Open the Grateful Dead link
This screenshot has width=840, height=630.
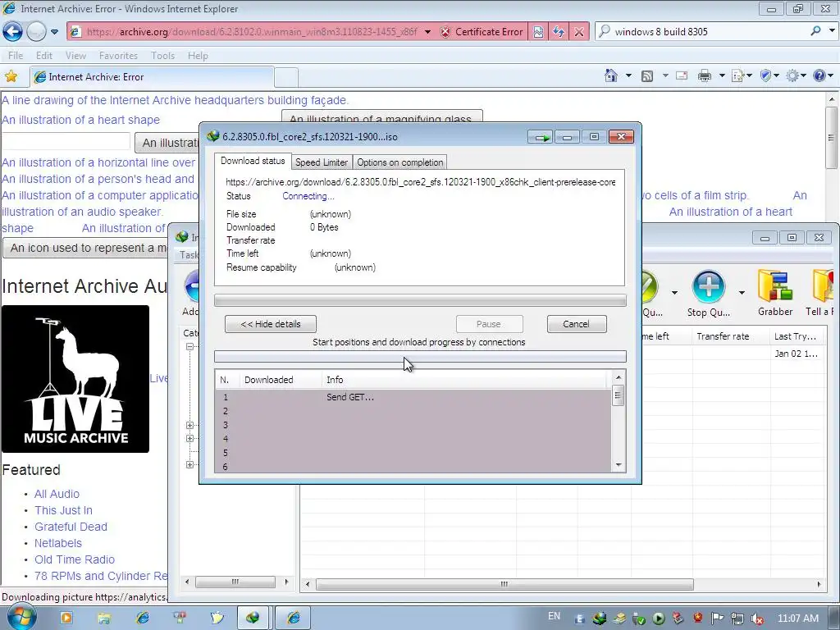click(x=71, y=527)
